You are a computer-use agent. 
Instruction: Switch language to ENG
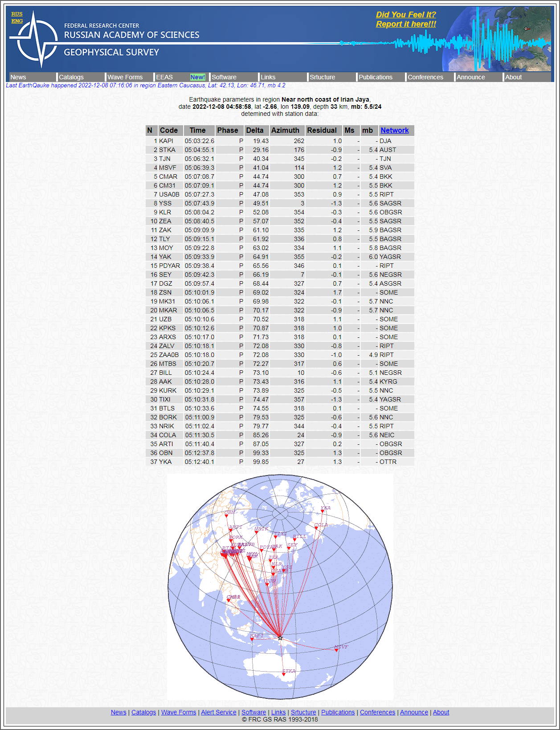point(17,21)
